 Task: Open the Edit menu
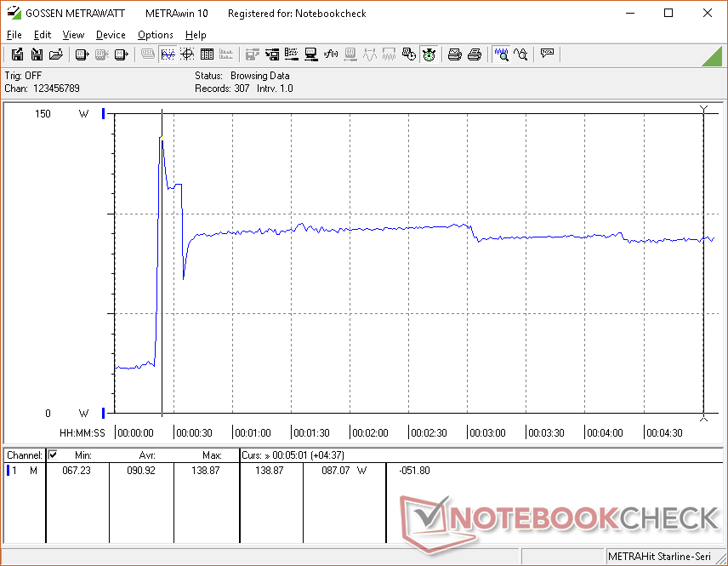click(43, 35)
